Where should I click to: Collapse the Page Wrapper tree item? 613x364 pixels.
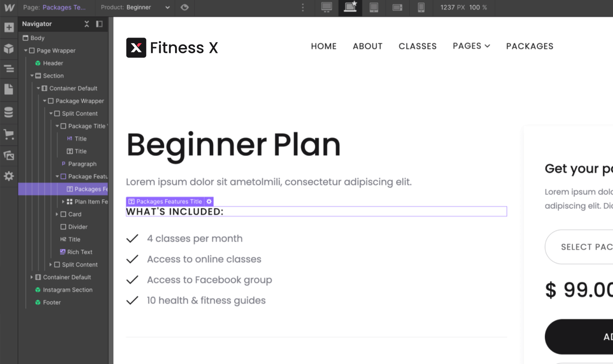pos(26,50)
